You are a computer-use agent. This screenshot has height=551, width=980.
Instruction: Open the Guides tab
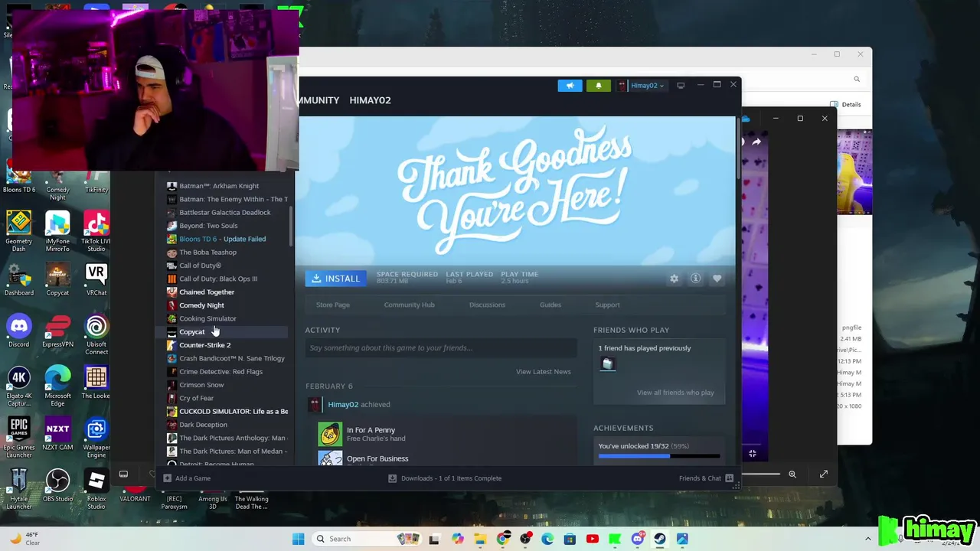[x=550, y=305]
